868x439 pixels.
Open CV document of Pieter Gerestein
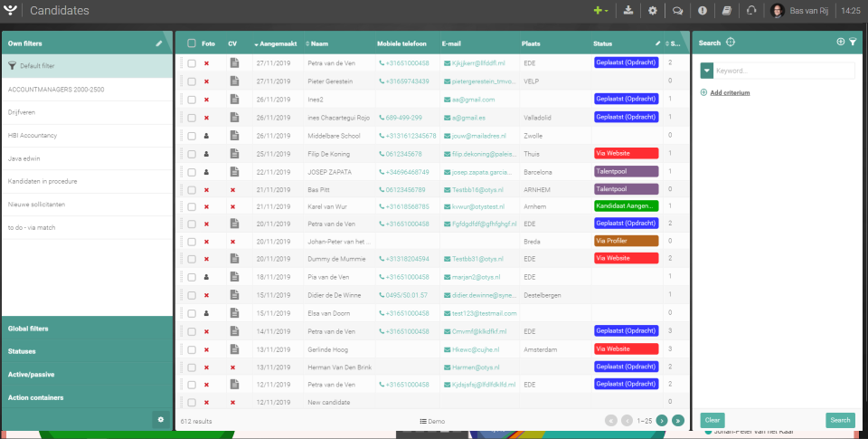click(x=235, y=81)
